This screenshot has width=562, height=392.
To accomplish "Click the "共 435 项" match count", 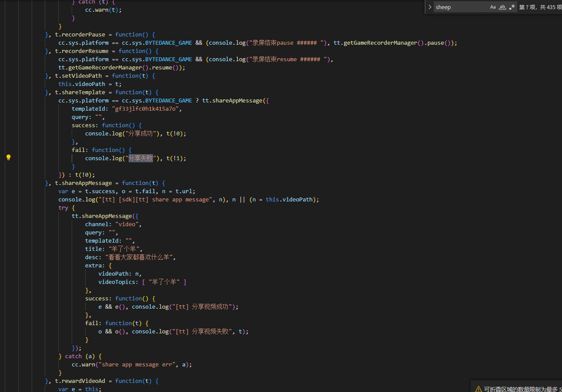I will [x=551, y=7].
